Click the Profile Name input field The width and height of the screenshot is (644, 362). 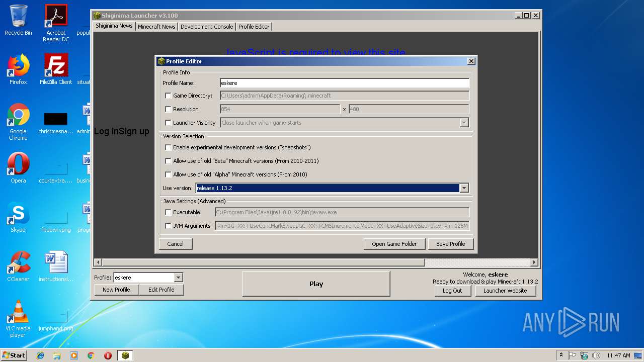point(345,83)
